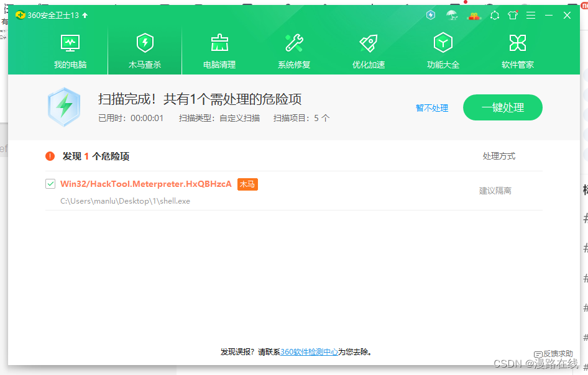Open the 功能大全 cube icon

tap(443, 42)
